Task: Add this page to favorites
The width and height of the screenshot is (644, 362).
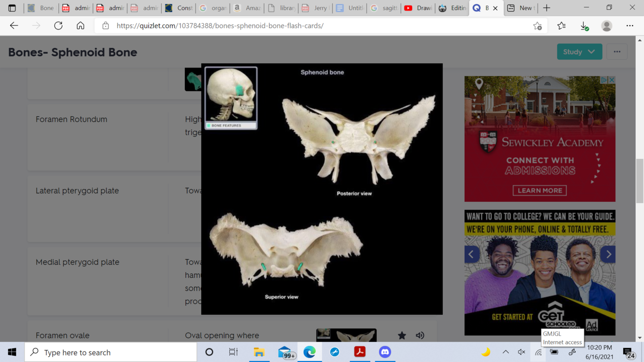Action: pyautogui.click(x=537, y=26)
